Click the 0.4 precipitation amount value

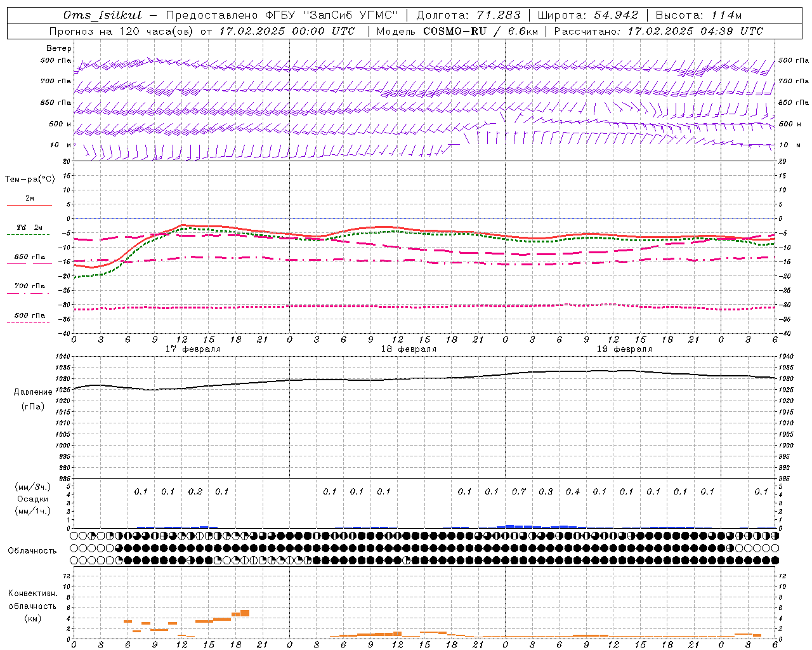click(x=573, y=491)
